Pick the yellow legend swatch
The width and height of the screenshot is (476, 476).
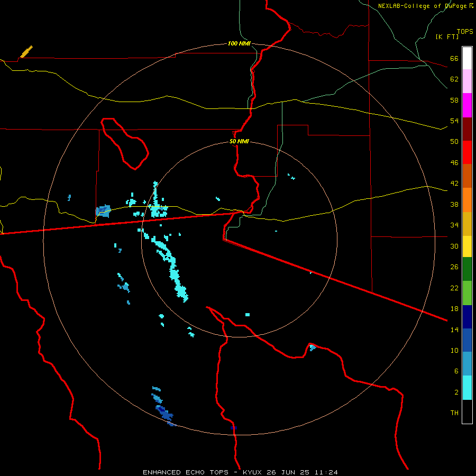tap(467, 246)
